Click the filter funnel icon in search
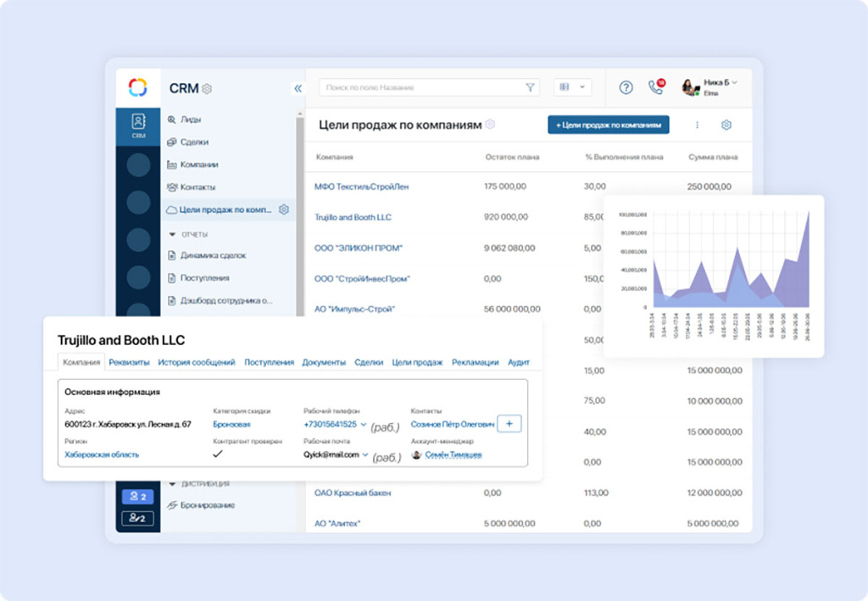This screenshot has width=868, height=601. coord(531,87)
